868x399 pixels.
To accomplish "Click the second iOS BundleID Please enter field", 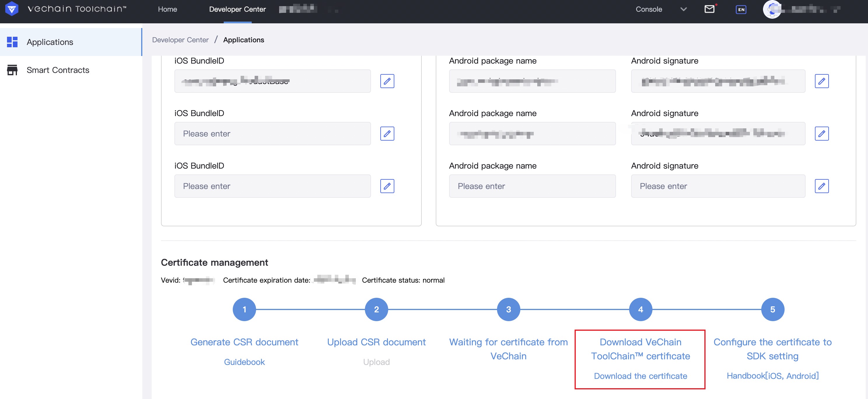I will pyautogui.click(x=273, y=134).
